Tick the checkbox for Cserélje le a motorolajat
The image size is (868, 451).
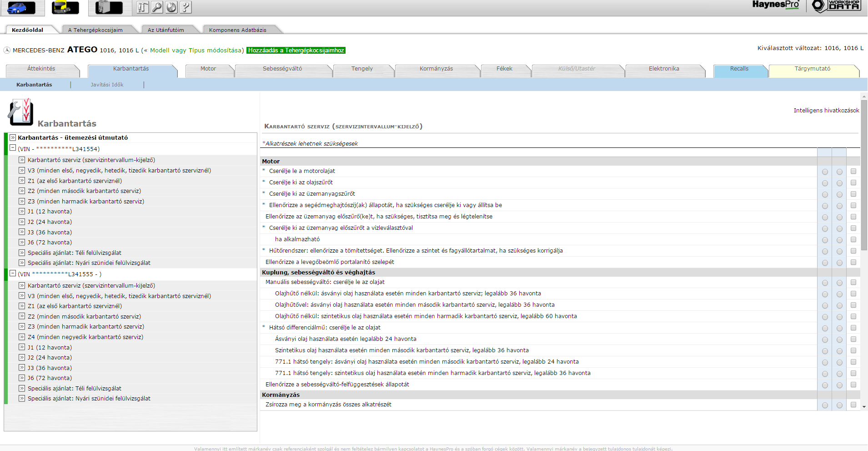pos(853,172)
